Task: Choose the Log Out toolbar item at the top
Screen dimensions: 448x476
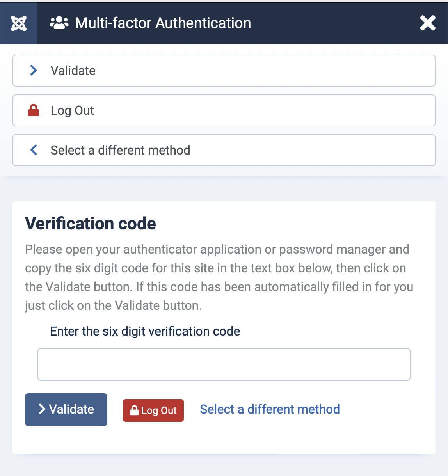Action: click(x=224, y=110)
